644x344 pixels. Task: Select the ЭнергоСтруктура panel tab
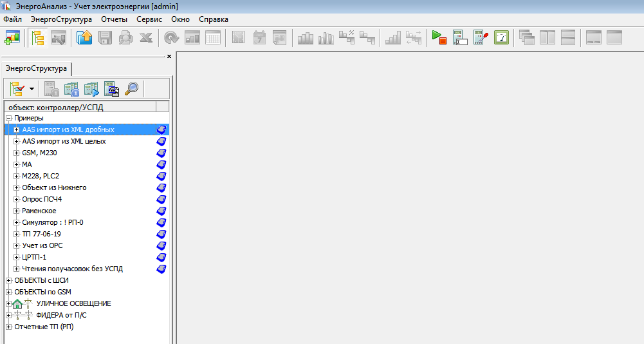[36, 68]
